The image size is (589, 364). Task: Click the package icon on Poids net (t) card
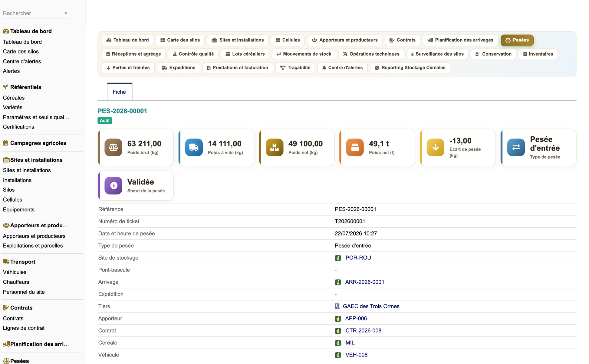355,148
